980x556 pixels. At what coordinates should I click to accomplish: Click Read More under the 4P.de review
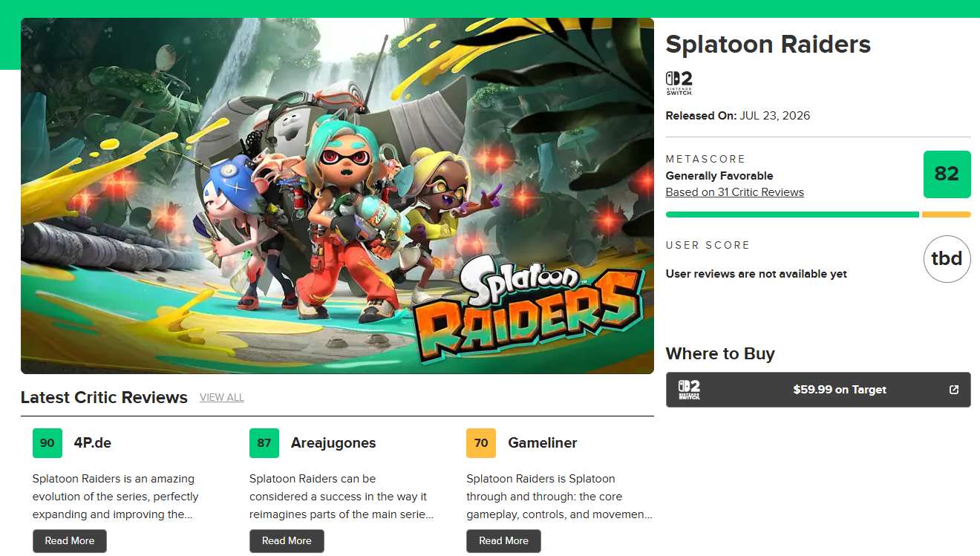70,541
